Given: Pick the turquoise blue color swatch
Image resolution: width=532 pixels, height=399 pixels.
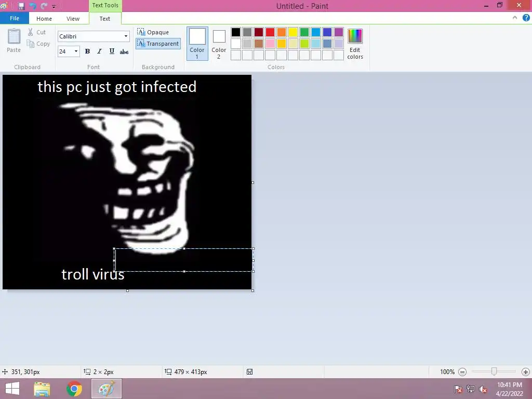Looking at the screenshot, I should (x=316, y=32).
